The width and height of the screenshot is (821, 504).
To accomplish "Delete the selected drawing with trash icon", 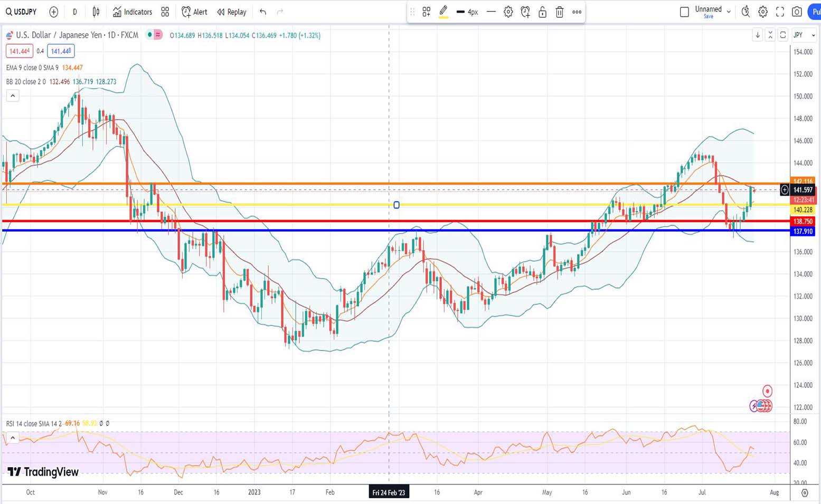I will coord(560,12).
